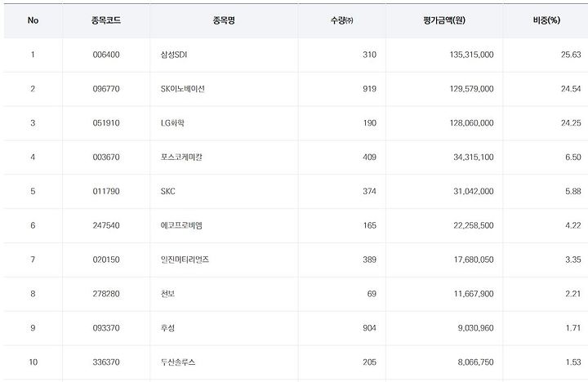Click quantity 165
This screenshot has width=588, height=382.
(369, 225)
